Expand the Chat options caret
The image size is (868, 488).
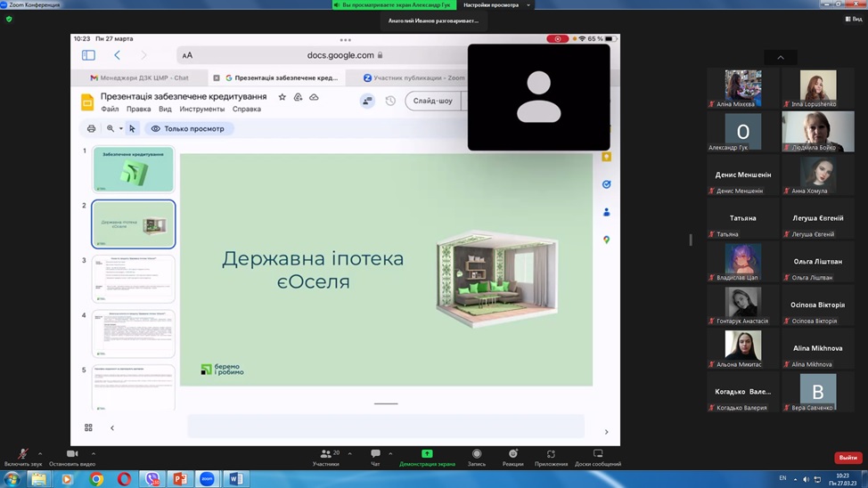pyautogui.click(x=390, y=453)
